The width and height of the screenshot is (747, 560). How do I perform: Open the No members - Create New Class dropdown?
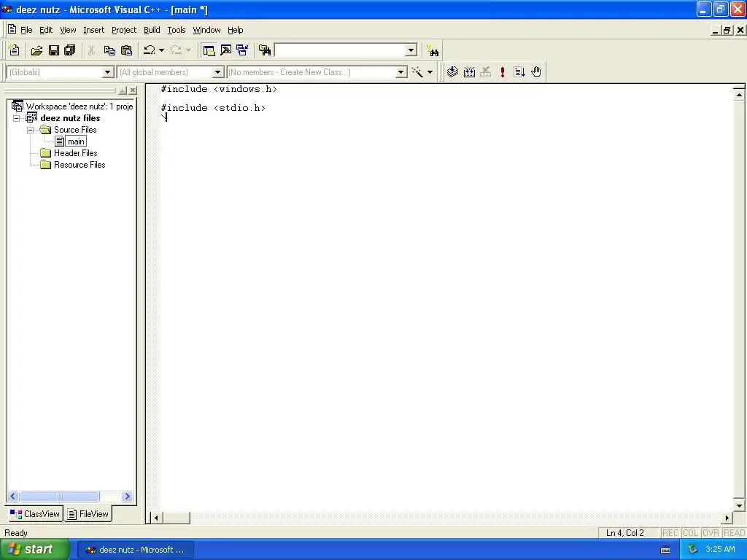[x=401, y=72]
